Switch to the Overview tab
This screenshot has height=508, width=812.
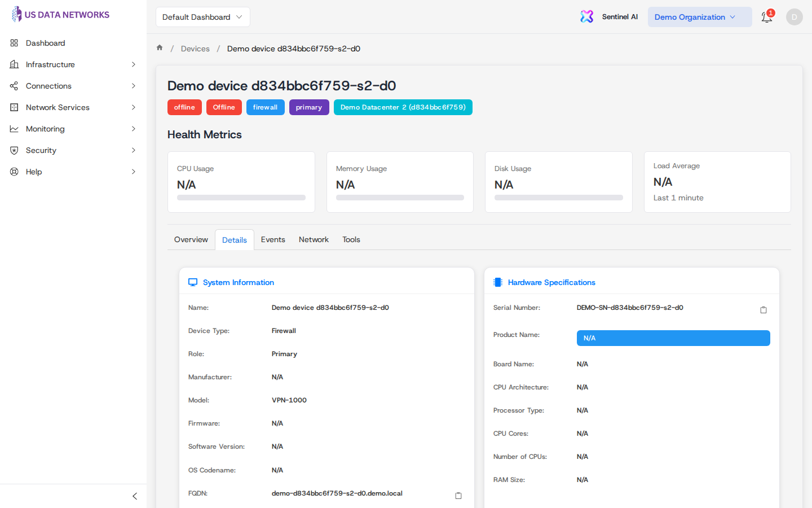[191, 239]
